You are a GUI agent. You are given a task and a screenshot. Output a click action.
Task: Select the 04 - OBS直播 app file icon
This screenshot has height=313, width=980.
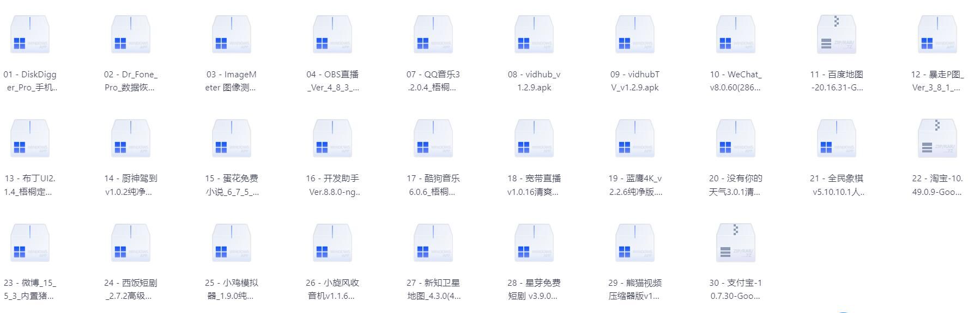[x=332, y=35]
